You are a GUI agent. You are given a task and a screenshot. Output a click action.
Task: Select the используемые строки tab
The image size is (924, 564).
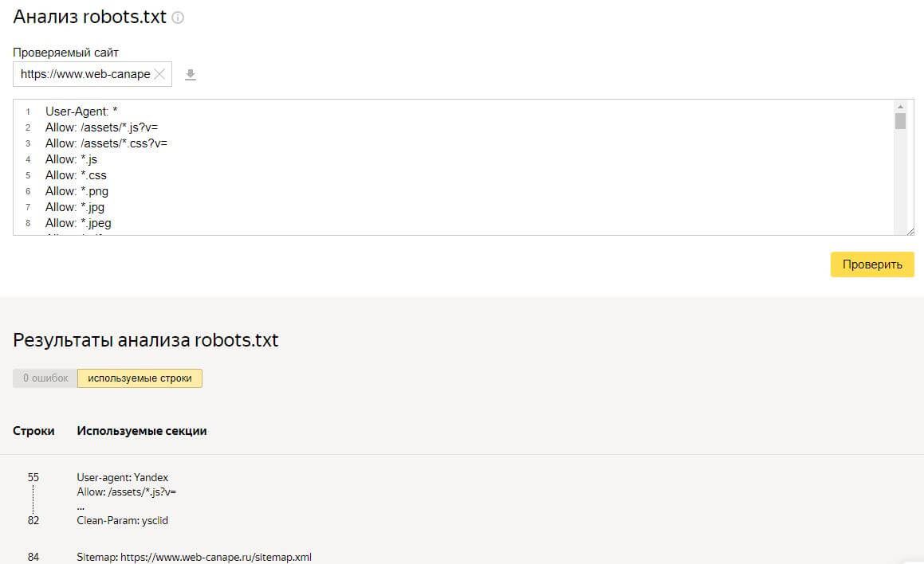[140, 378]
